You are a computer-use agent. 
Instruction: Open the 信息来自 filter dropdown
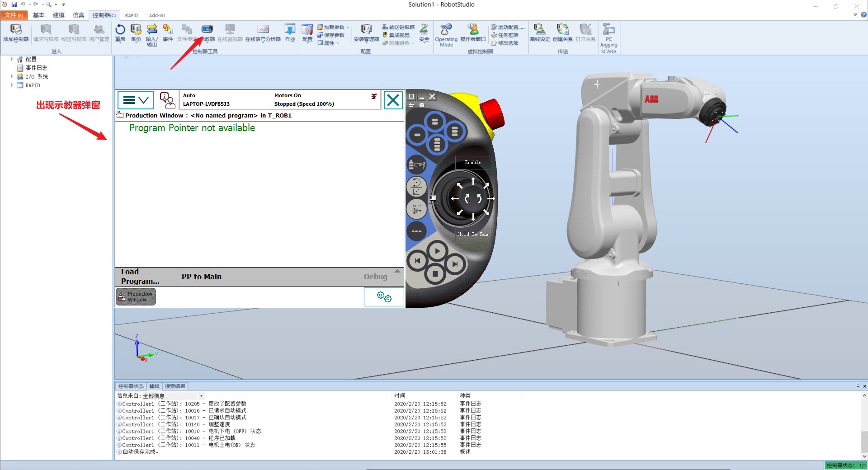201,395
